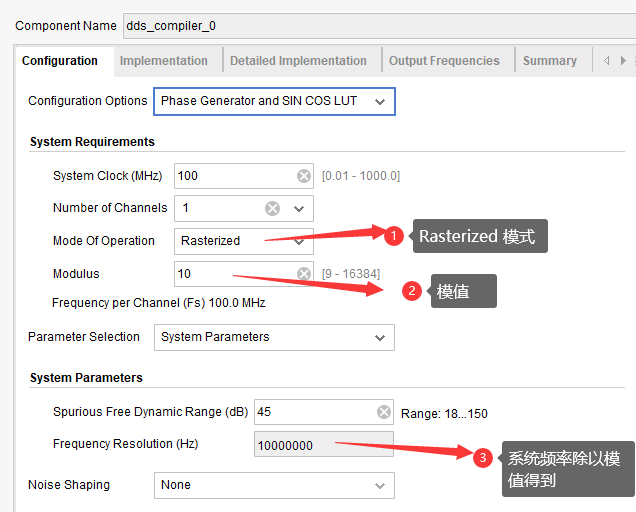This screenshot has width=636, height=512.
Task: Click the 'Configuration Options' label
Action: coord(88,101)
